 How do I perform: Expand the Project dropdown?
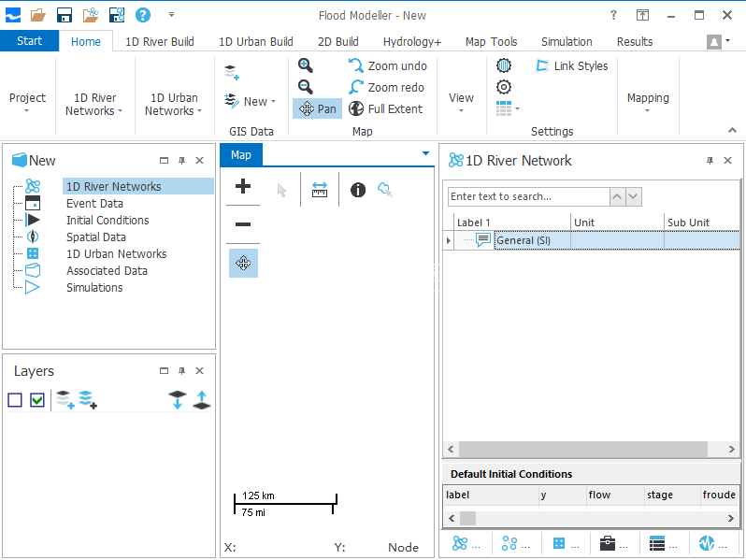(x=27, y=103)
